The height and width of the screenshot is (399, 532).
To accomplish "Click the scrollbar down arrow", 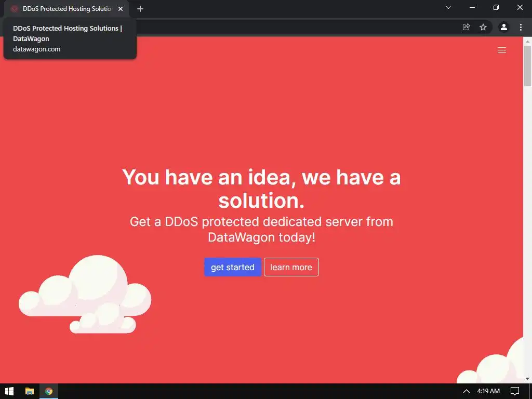I will click(x=527, y=379).
